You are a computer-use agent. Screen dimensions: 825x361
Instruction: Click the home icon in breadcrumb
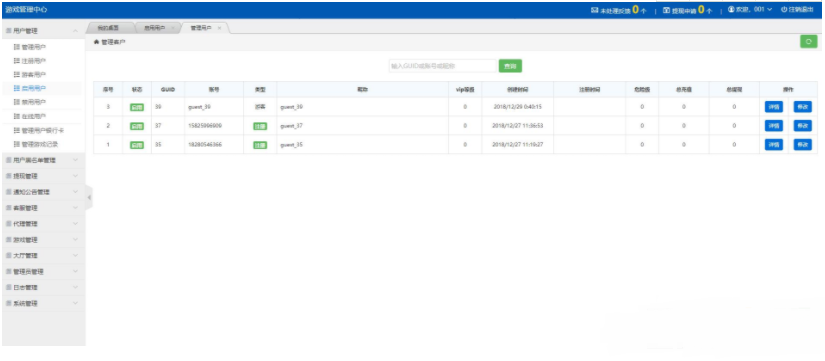pyautogui.click(x=96, y=42)
